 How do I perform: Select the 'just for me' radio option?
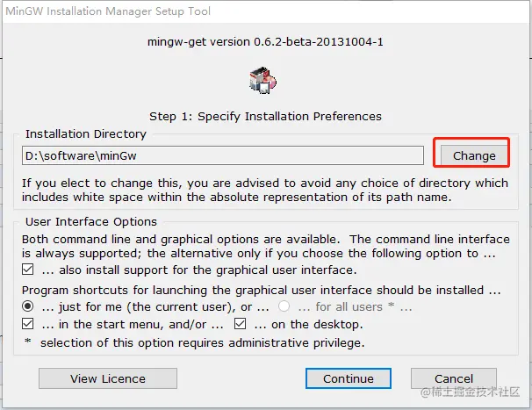28,306
